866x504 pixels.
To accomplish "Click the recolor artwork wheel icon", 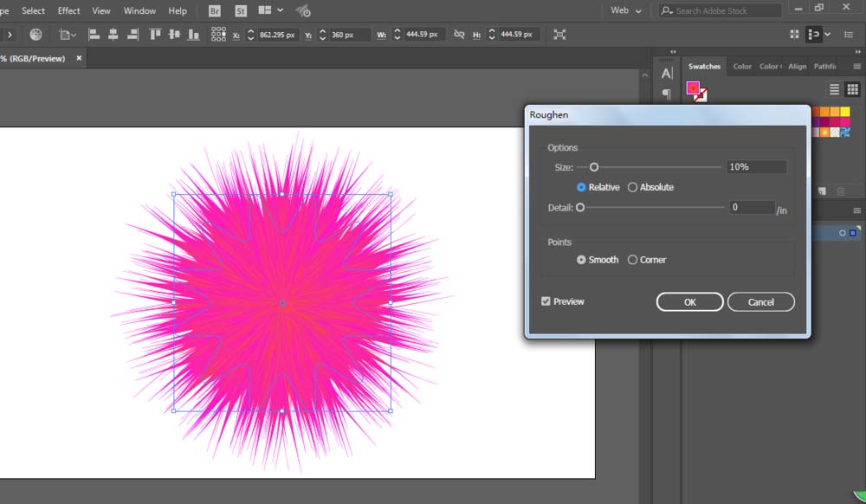I will (x=36, y=35).
